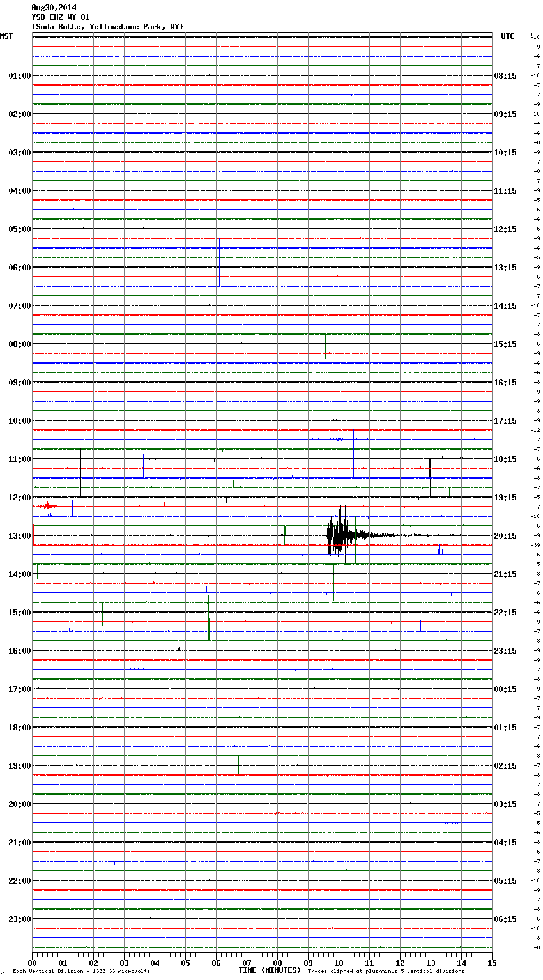Click the 03 minute axis tick label
The height and width of the screenshot is (980, 543).
[124, 963]
